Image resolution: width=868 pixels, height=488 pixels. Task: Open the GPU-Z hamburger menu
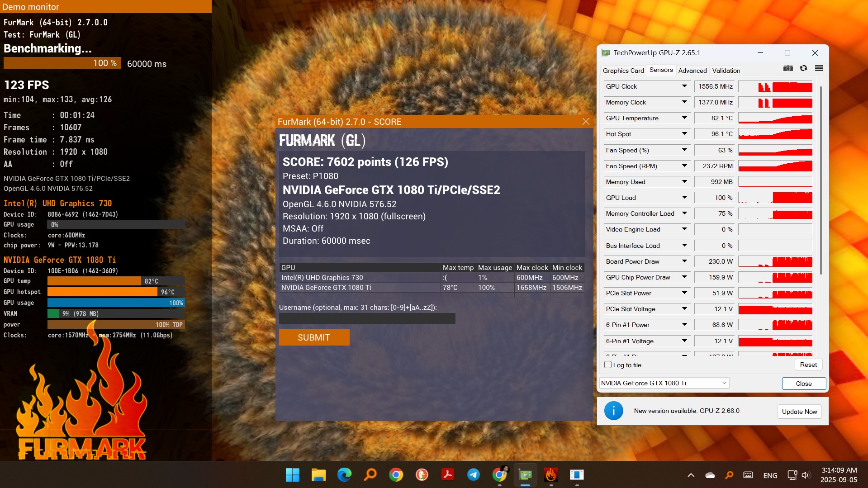(x=819, y=68)
